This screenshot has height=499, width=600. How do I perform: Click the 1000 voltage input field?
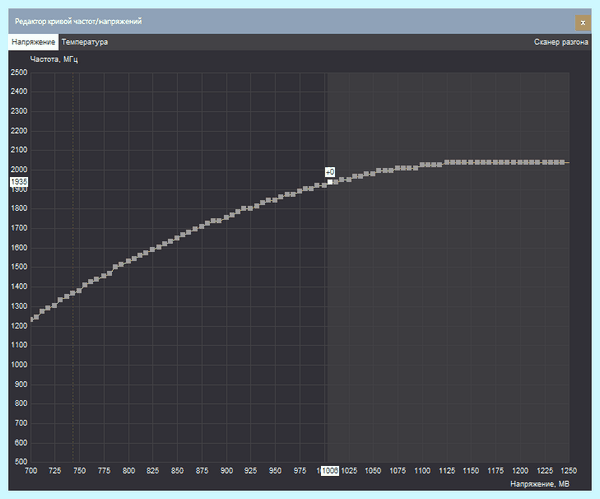tap(329, 471)
